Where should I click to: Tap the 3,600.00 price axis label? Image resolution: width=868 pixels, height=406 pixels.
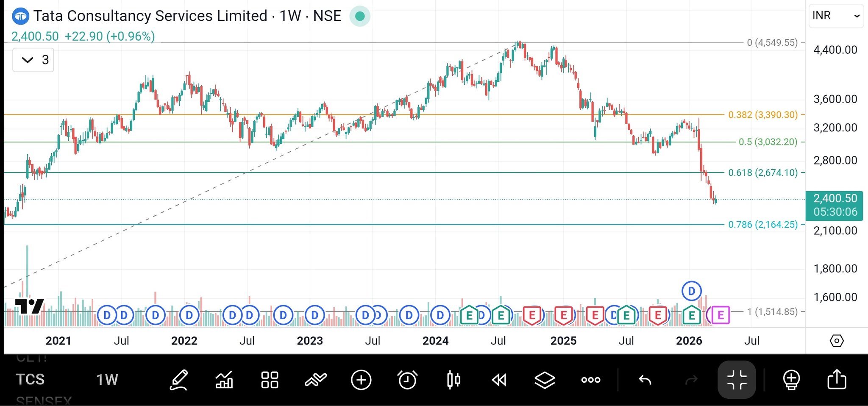[x=835, y=99]
